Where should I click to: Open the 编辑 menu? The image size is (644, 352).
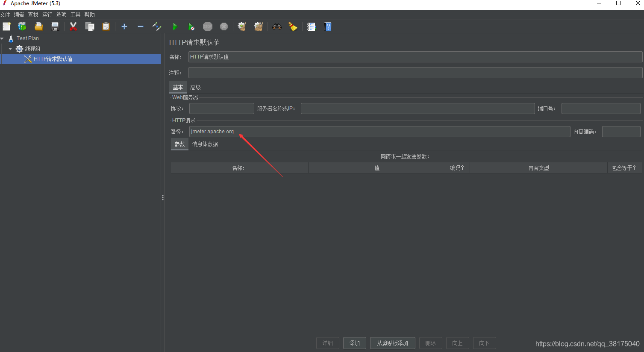point(19,15)
